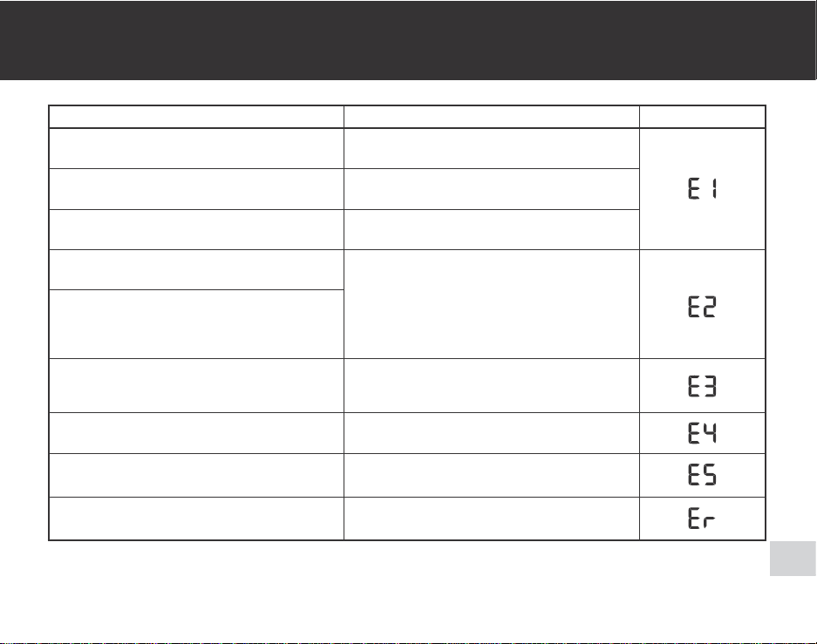Image resolution: width=817 pixels, height=644 pixels.
Task: Select the header cell above the E1 symbol
Action: click(x=703, y=117)
